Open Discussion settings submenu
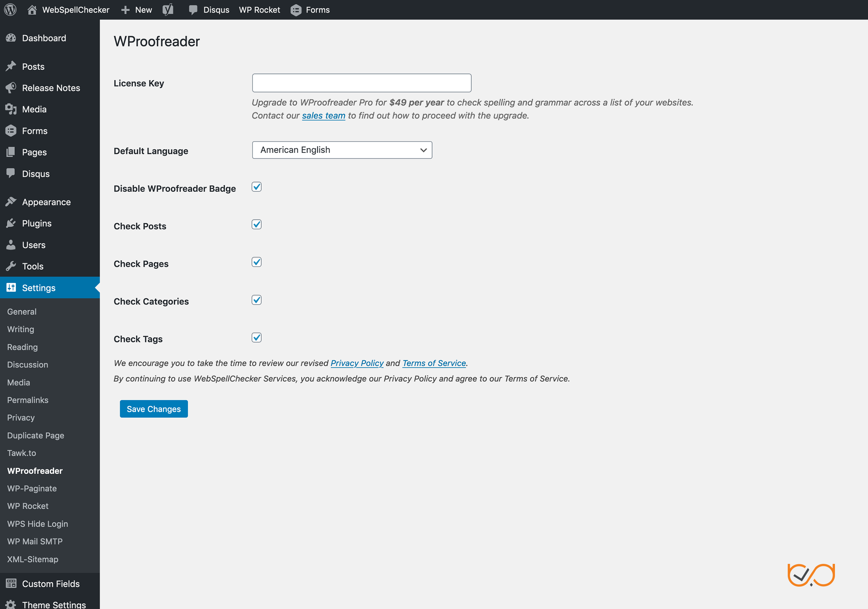868x609 pixels. point(28,364)
